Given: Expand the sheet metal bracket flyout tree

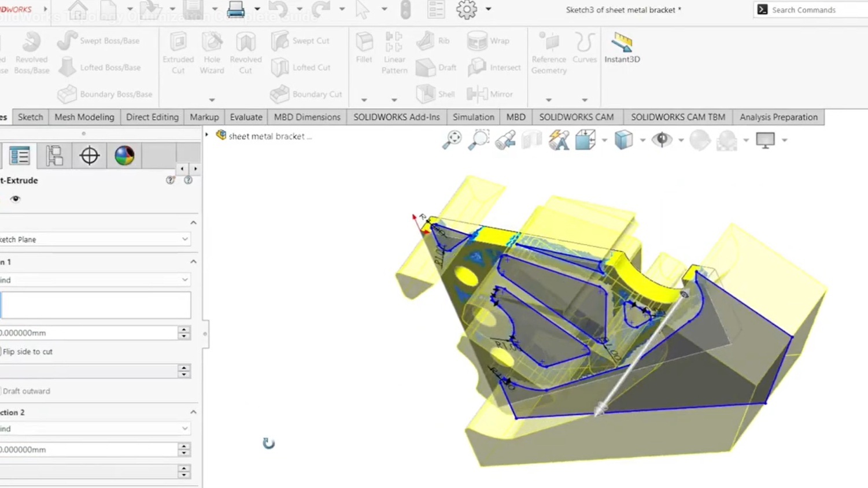Looking at the screenshot, I should [x=206, y=135].
